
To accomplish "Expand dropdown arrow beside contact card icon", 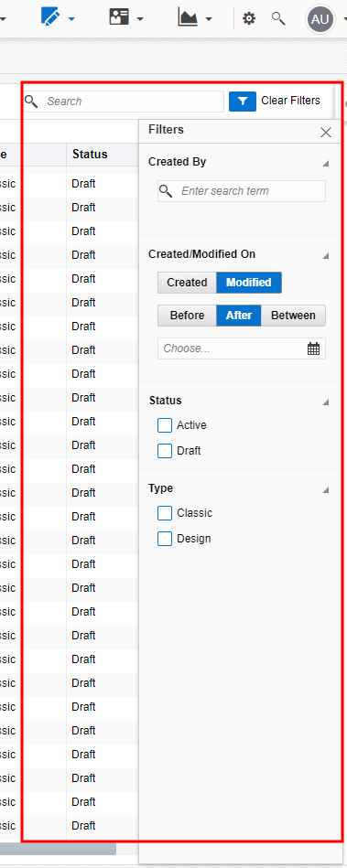I will 140,19.
